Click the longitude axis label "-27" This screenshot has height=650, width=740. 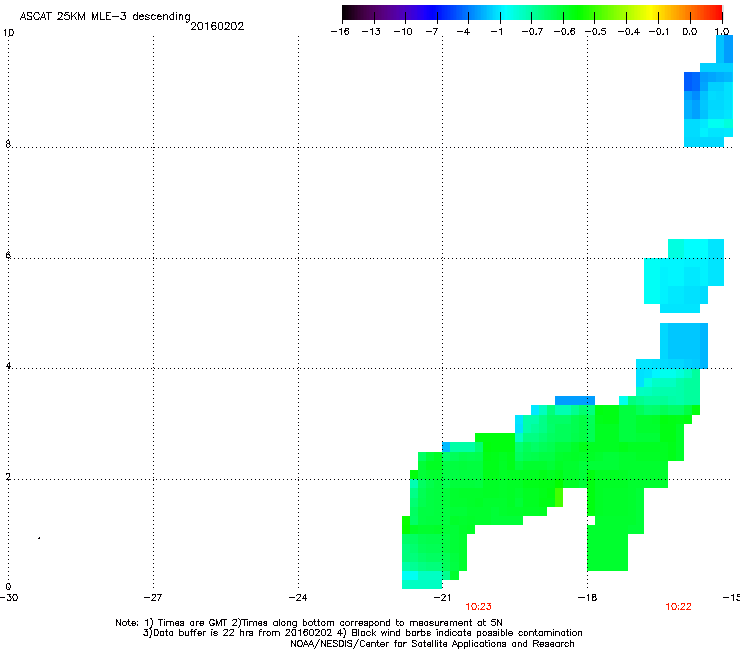tap(153, 598)
